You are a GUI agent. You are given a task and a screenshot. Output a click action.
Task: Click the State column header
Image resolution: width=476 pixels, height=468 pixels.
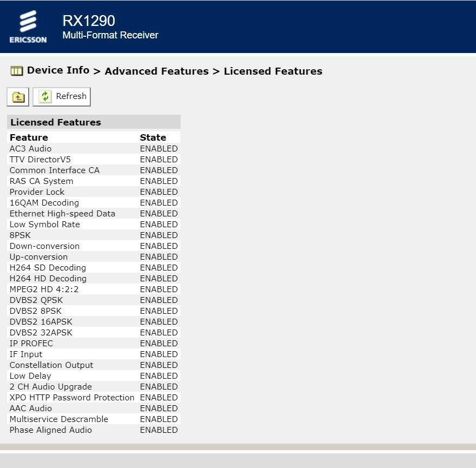[153, 137]
